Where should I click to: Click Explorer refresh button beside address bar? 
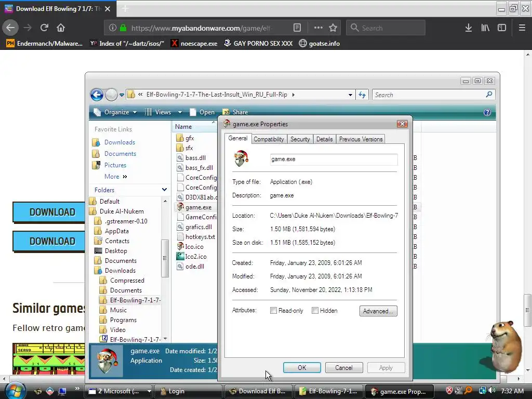click(362, 95)
